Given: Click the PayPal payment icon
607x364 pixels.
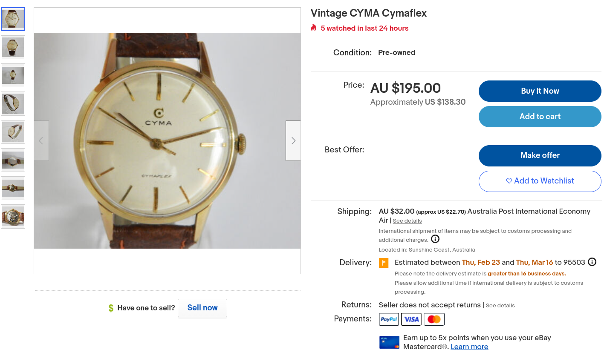Looking at the screenshot, I should (x=389, y=319).
